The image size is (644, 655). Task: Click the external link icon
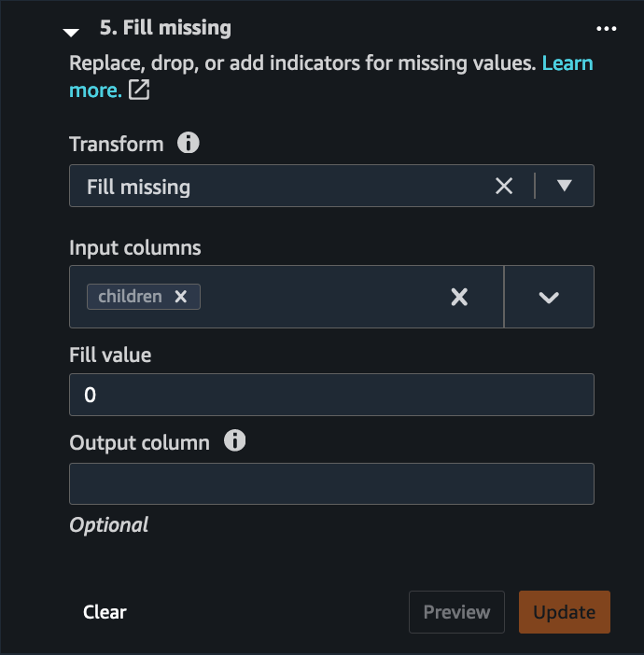point(139,90)
